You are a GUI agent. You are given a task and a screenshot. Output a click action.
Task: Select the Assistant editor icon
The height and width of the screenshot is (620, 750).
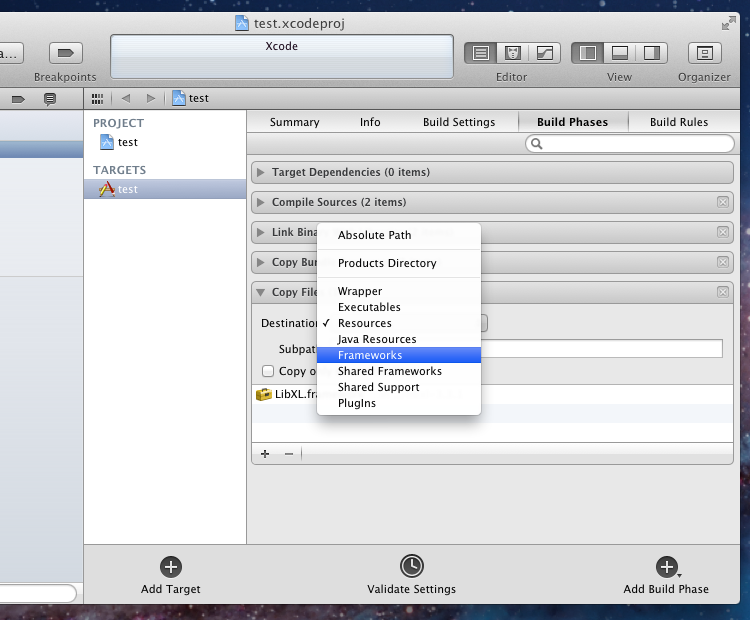pyautogui.click(x=512, y=53)
